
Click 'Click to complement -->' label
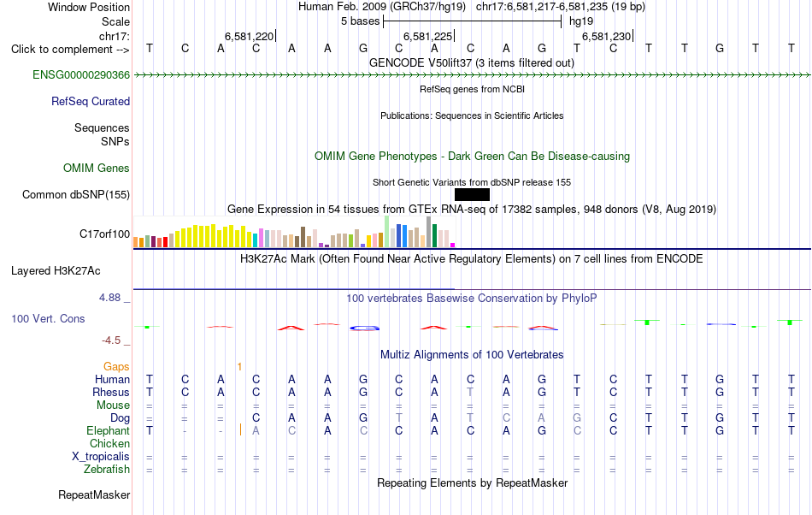70,50
